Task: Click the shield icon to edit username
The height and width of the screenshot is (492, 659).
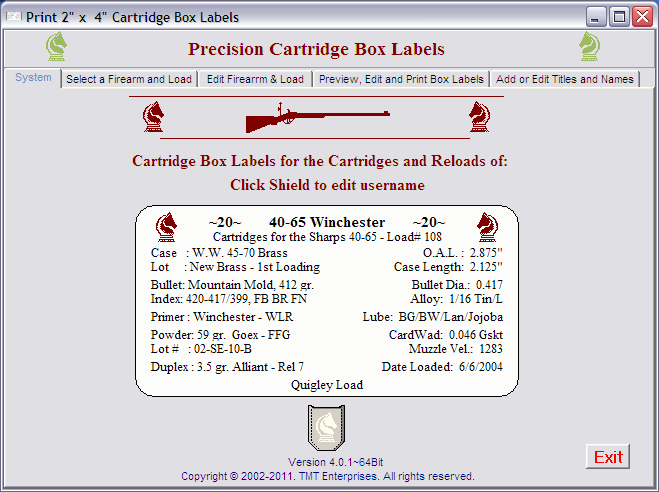Action: (325, 429)
